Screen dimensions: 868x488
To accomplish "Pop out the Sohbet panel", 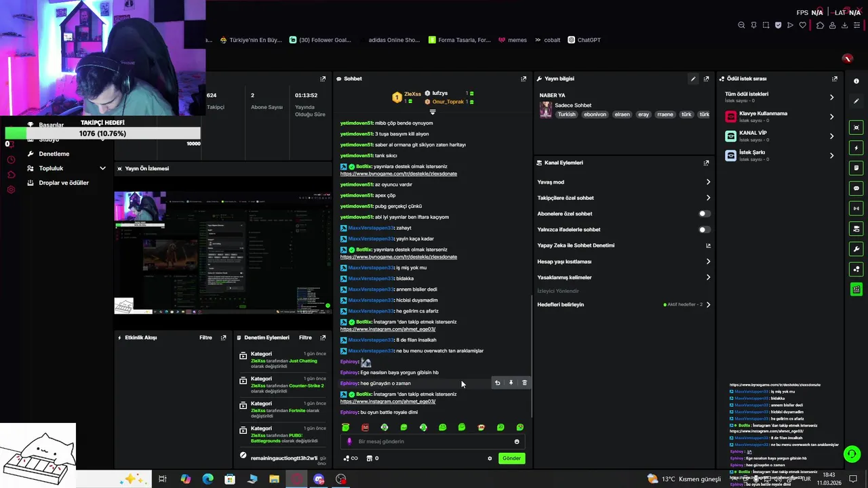I will (524, 79).
